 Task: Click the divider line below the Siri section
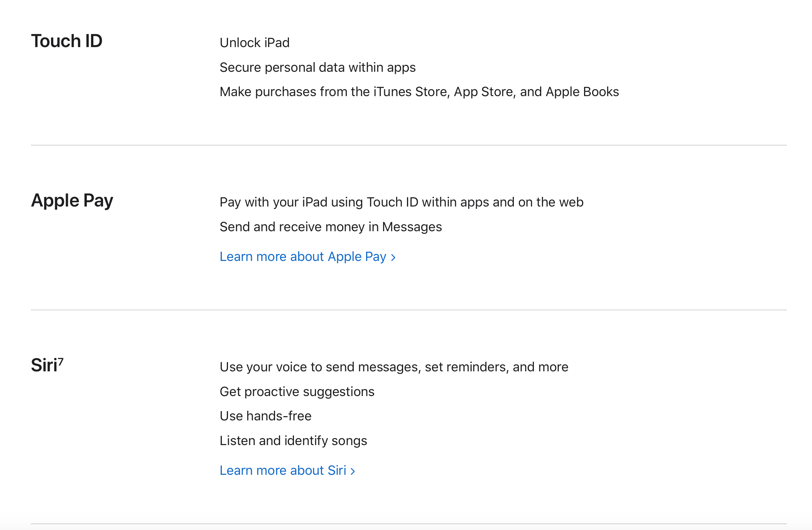click(x=409, y=524)
